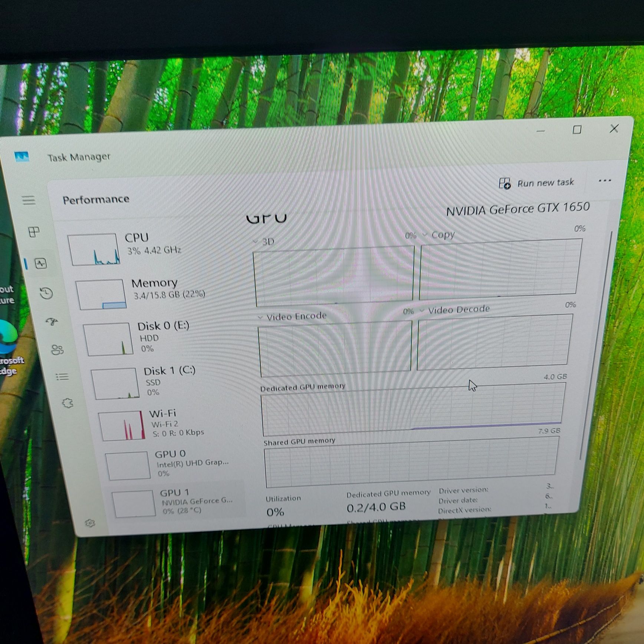Open the Users page icon
Viewport: 644px width, 644px height.
coord(57,350)
